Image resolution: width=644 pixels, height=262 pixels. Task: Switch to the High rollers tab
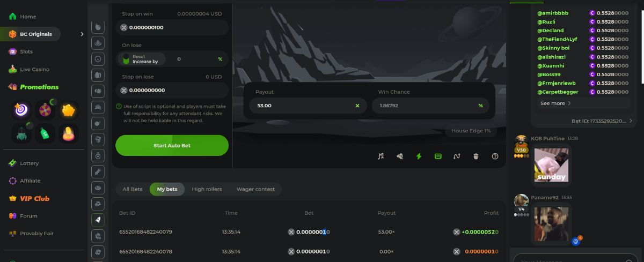(x=207, y=189)
